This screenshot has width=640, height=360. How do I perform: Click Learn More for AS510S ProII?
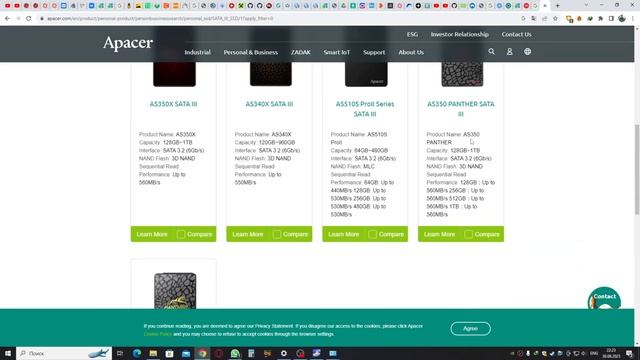point(344,234)
